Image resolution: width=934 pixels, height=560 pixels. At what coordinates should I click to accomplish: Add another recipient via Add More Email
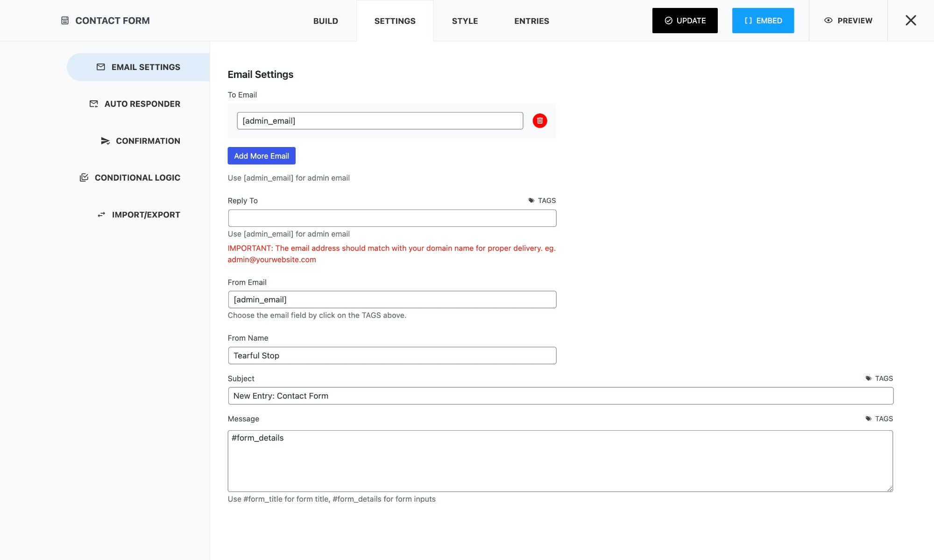click(262, 156)
